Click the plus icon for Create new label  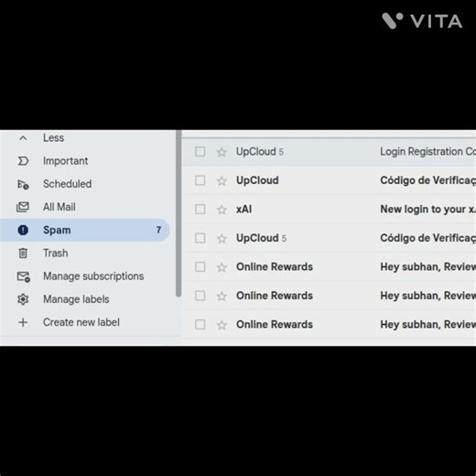23,322
